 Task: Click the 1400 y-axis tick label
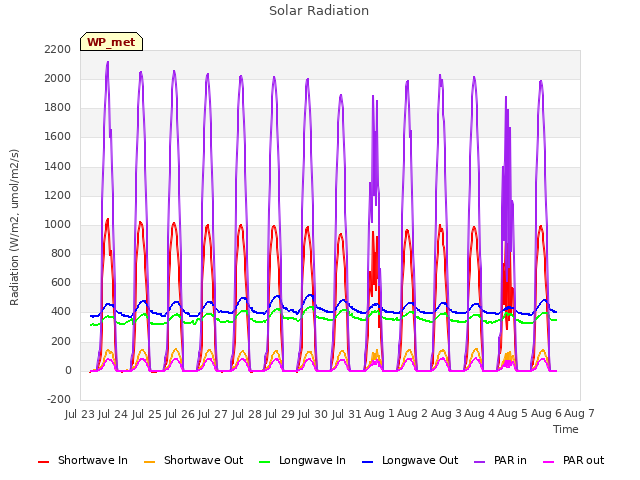point(58,166)
